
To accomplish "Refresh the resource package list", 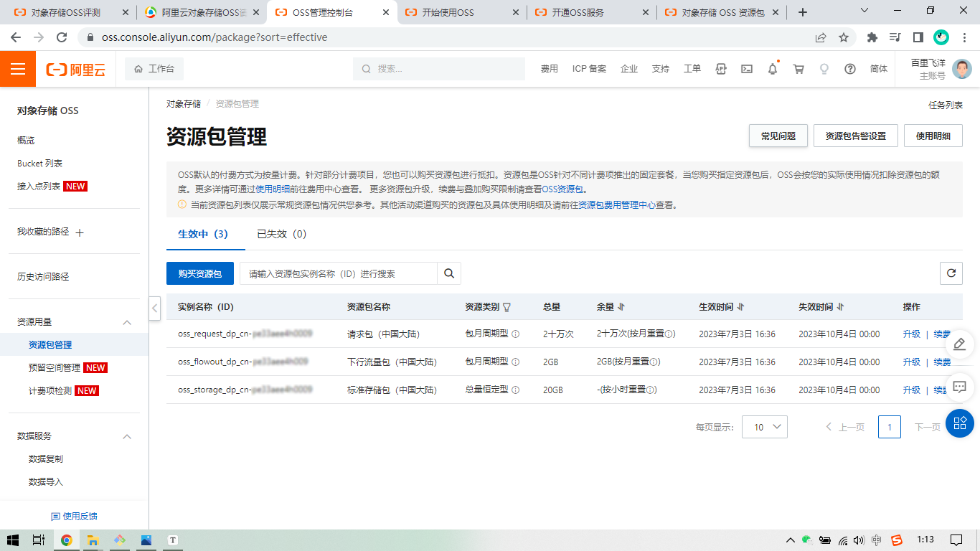I will (951, 273).
